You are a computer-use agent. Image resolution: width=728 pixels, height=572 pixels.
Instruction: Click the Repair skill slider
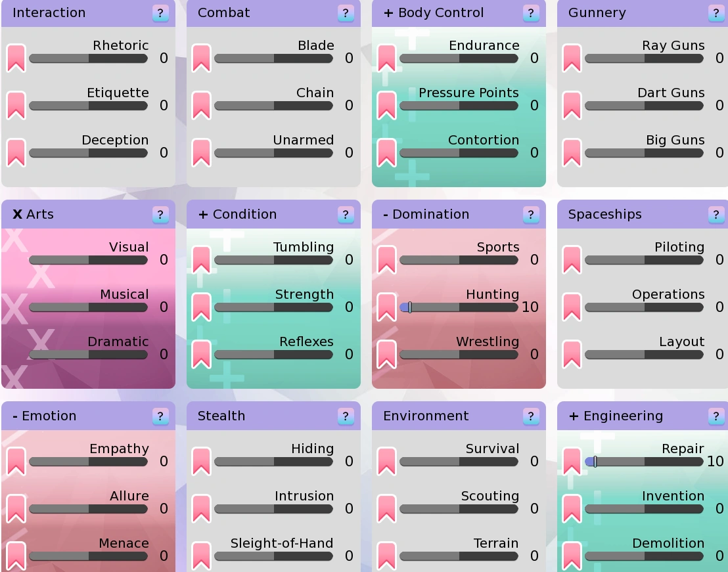point(644,462)
